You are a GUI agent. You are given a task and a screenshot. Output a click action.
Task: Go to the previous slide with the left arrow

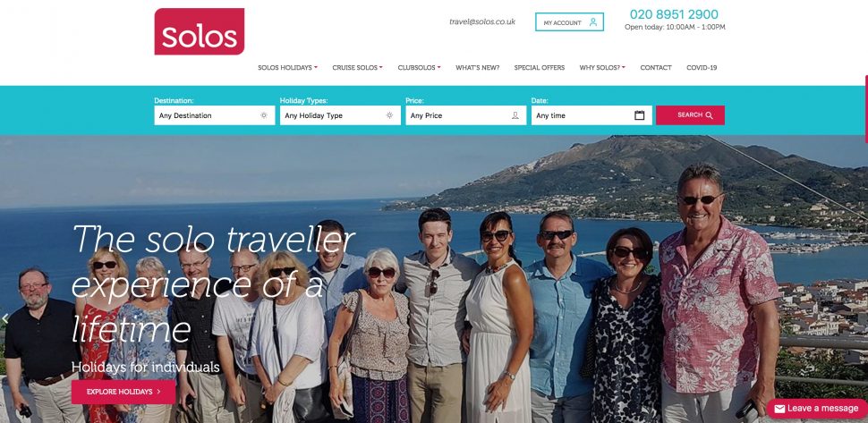pos(5,318)
